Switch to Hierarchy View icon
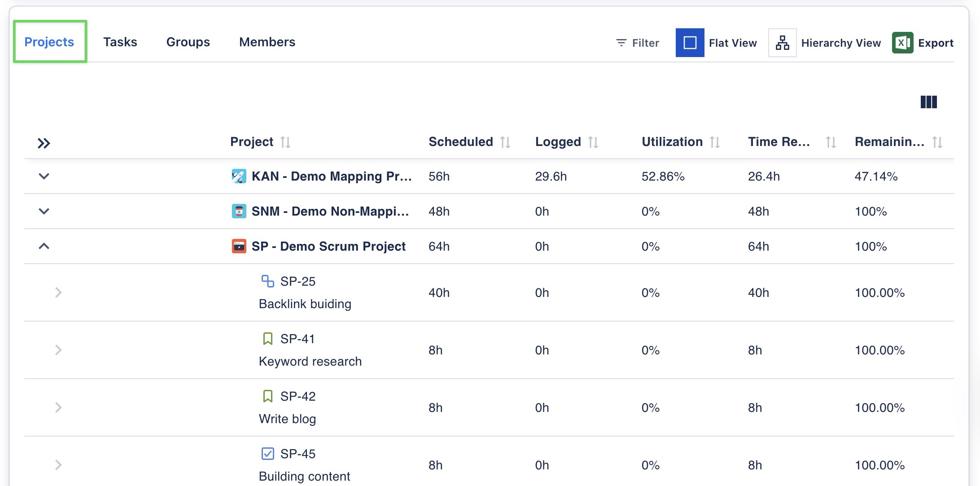 click(782, 43)
